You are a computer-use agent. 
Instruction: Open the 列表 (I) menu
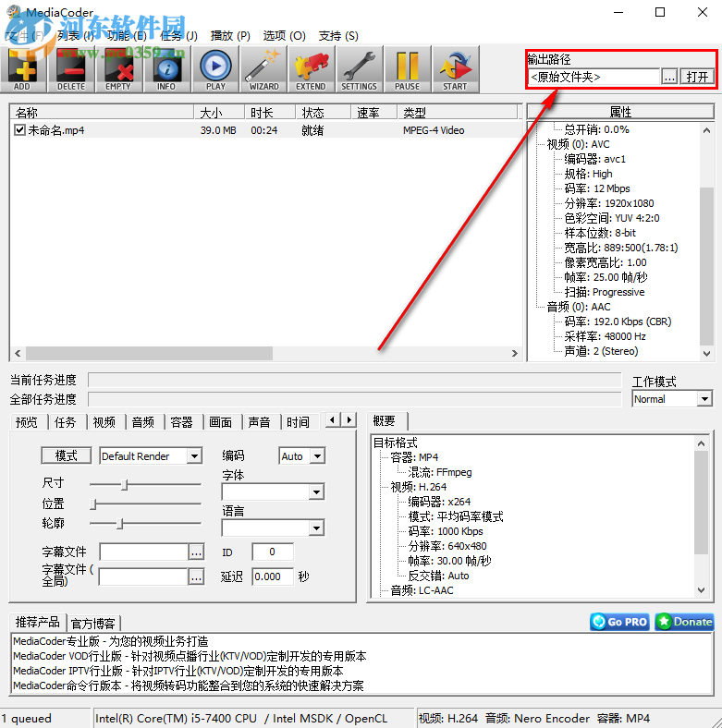click(x=75, y=36)
